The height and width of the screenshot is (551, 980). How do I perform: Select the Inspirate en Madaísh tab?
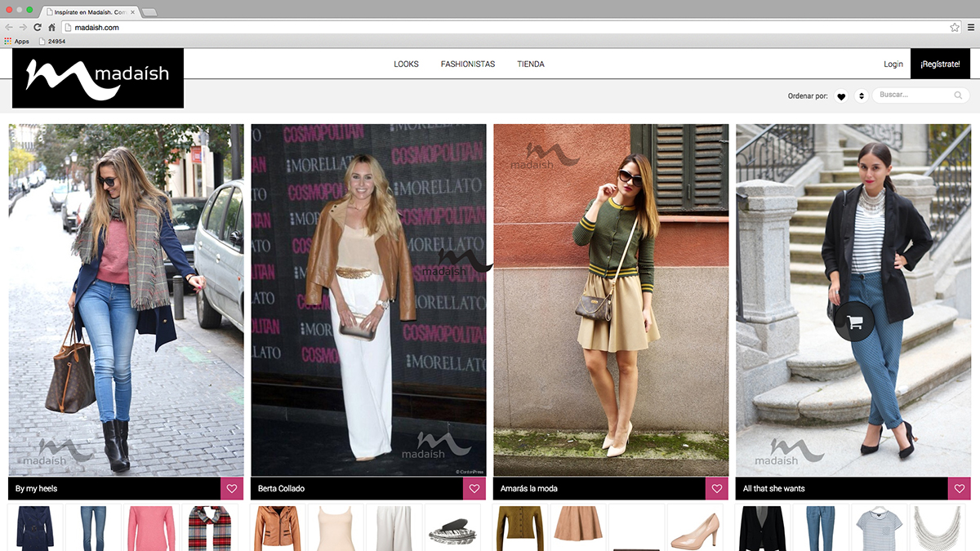pos(91,12)
